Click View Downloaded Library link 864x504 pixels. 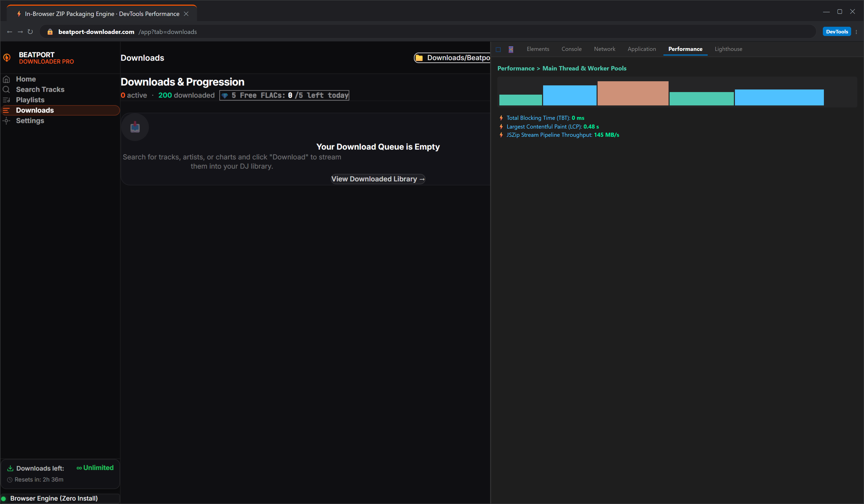point(378,179)
